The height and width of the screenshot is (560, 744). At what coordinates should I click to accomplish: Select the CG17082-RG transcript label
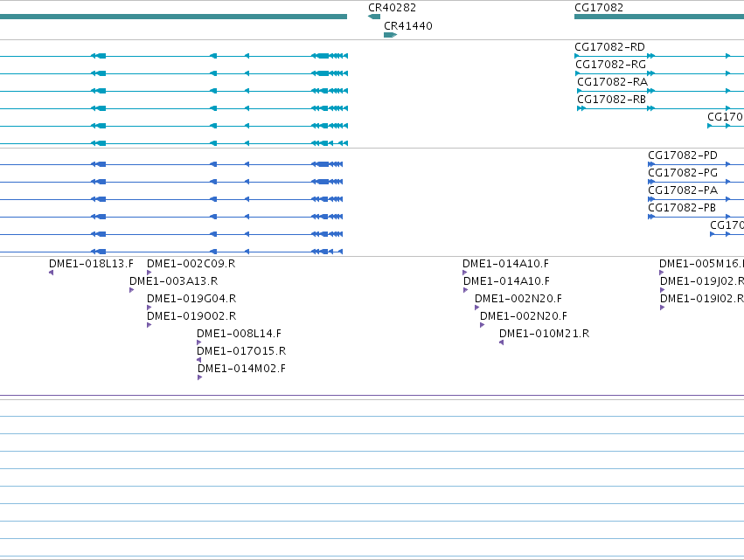point(610,65)
